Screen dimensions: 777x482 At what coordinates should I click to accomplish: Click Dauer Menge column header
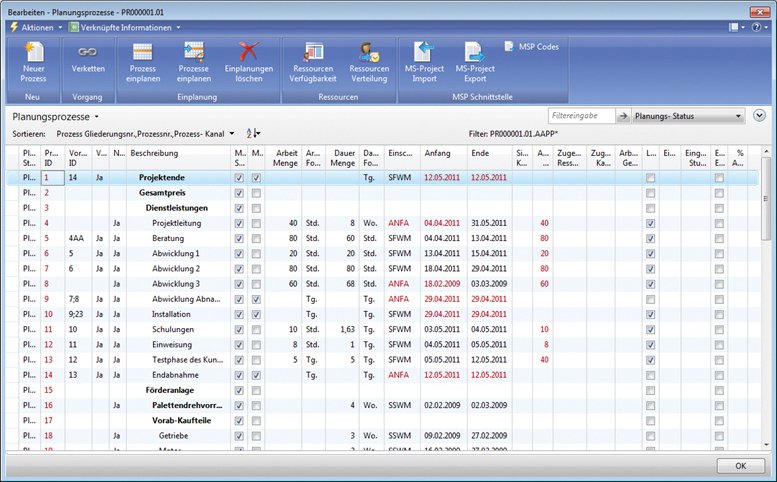tap(342, 158)
